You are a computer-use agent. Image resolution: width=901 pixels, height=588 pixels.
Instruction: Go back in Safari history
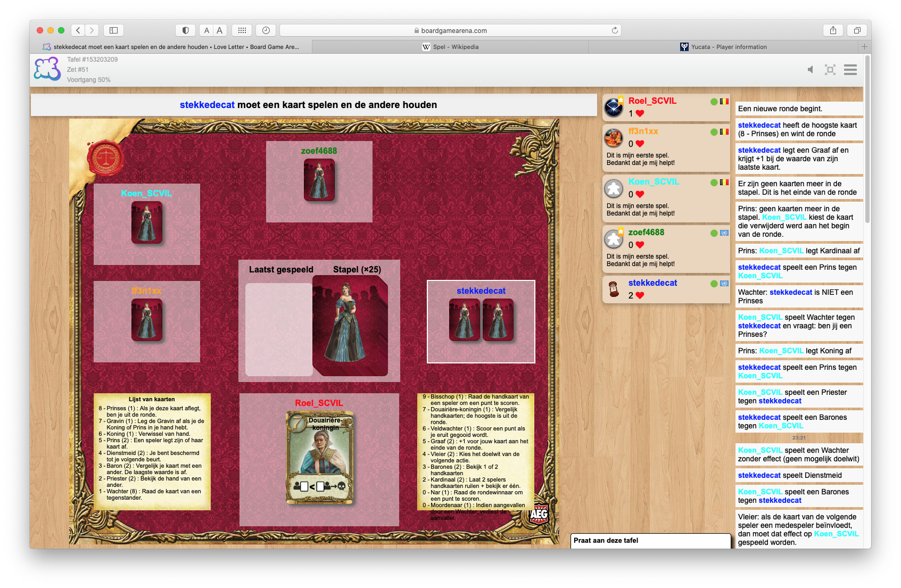click(x=78, y=30)
